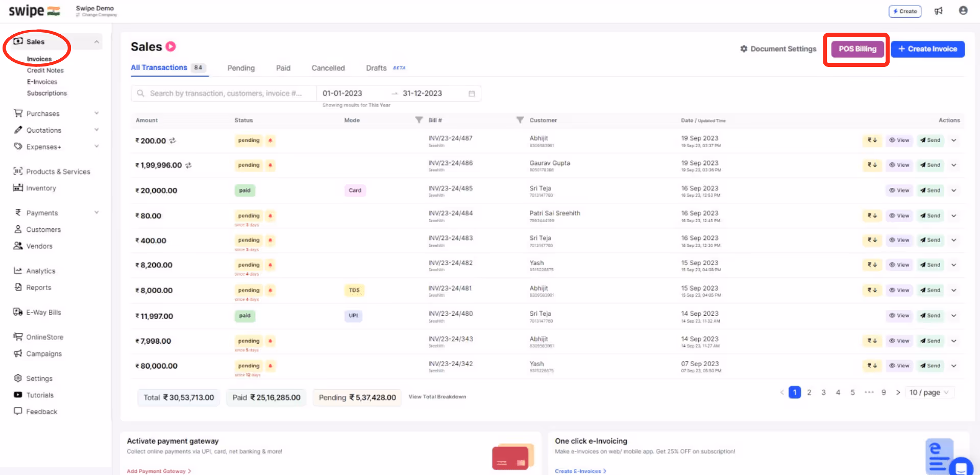
Task: Open E-Invoices under Sales
Action: [42, 82]
